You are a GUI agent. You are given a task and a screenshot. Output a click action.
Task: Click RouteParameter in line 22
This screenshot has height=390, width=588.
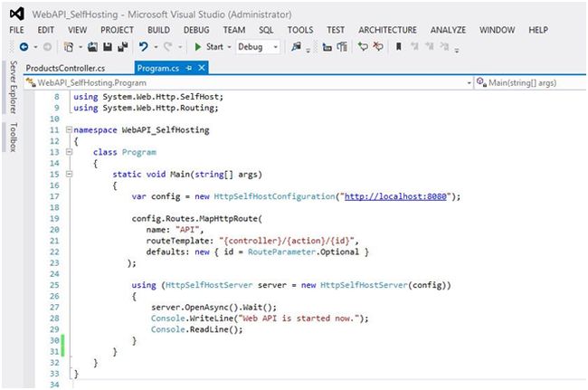[281, 252]
